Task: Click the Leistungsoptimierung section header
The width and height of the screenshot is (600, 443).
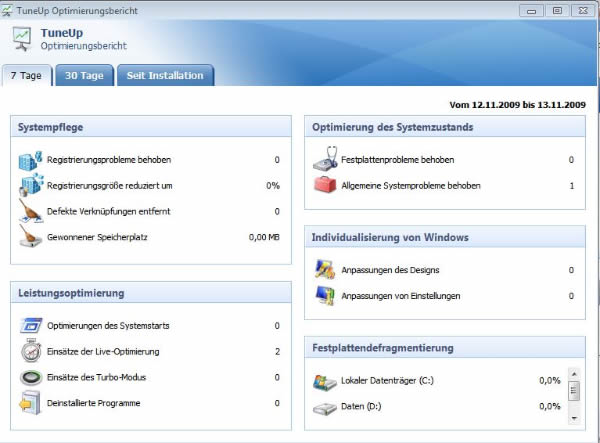Action: point(151,293)
